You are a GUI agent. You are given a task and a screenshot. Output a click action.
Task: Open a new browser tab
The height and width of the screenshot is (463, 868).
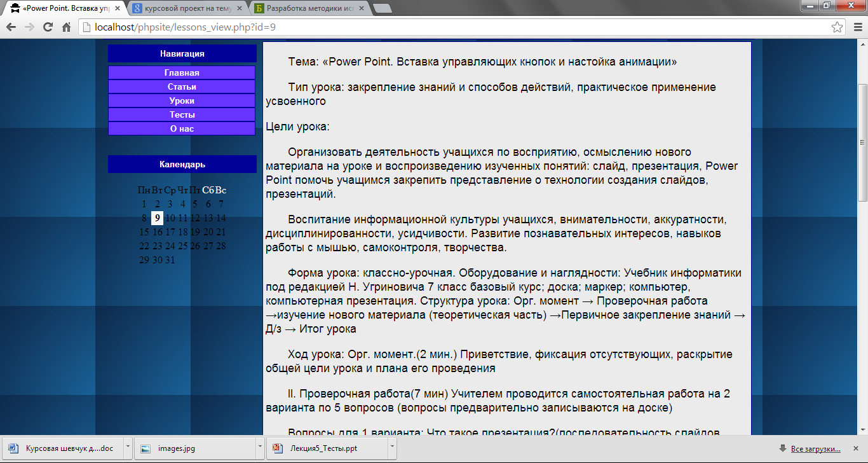382,8
